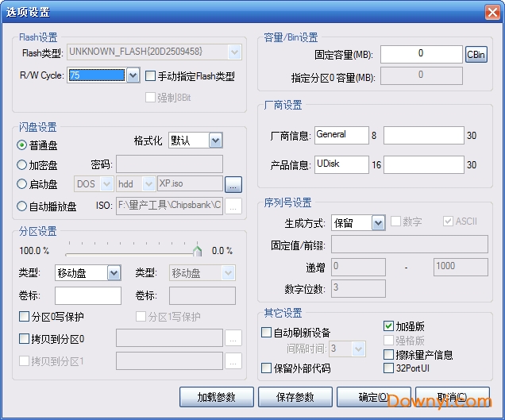505x420 pixels.
Task: Close the 选项设置 dialog window
Action: [492, 11]
